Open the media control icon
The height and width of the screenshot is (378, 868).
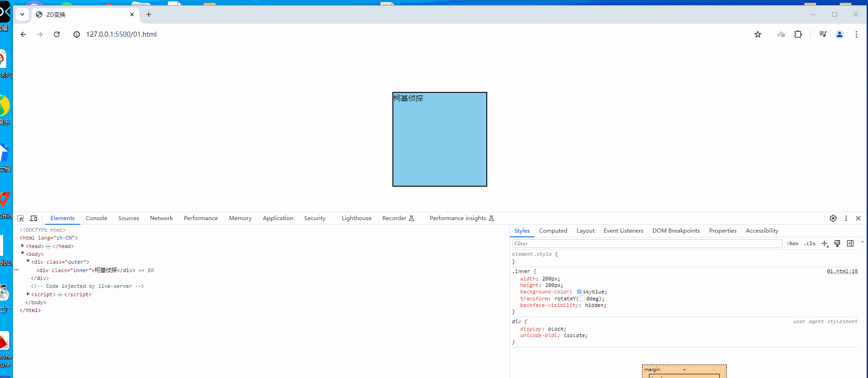click(x=823, y=34)
